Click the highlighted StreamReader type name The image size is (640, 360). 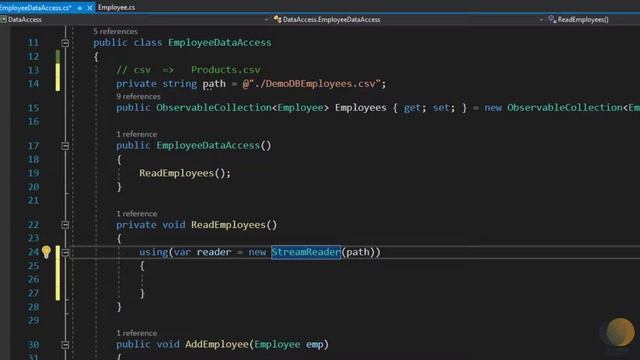pyautogui.click(x=306, y=252)
